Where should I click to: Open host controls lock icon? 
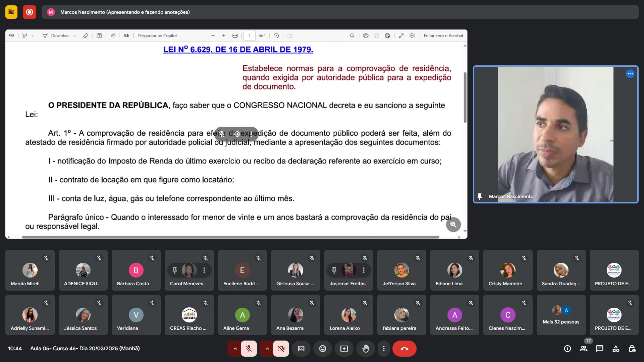[632, 349]
